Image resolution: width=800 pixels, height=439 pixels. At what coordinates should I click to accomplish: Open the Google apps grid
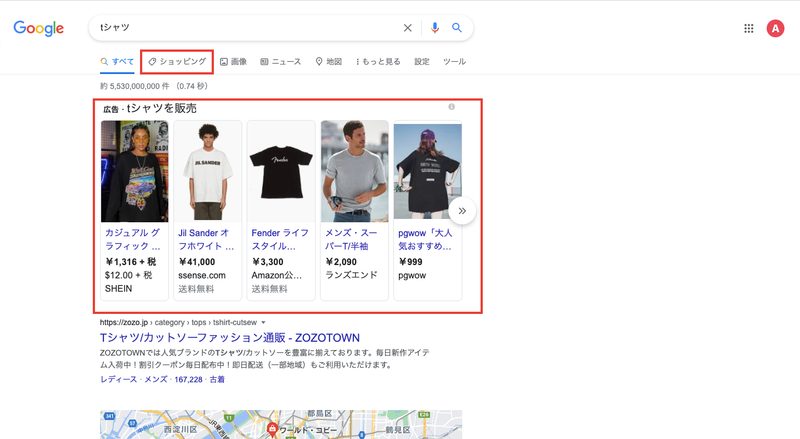(748, 29)
